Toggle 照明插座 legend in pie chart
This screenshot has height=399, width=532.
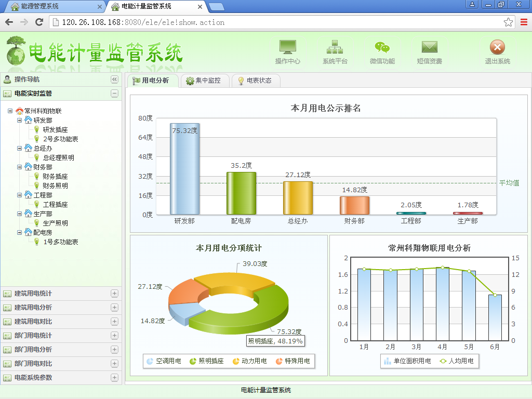tap(207, 361)
